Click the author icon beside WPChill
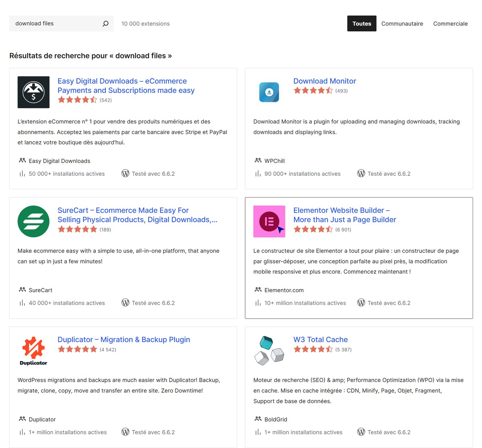This screenshot has width=482, height=448. point(258,160)
